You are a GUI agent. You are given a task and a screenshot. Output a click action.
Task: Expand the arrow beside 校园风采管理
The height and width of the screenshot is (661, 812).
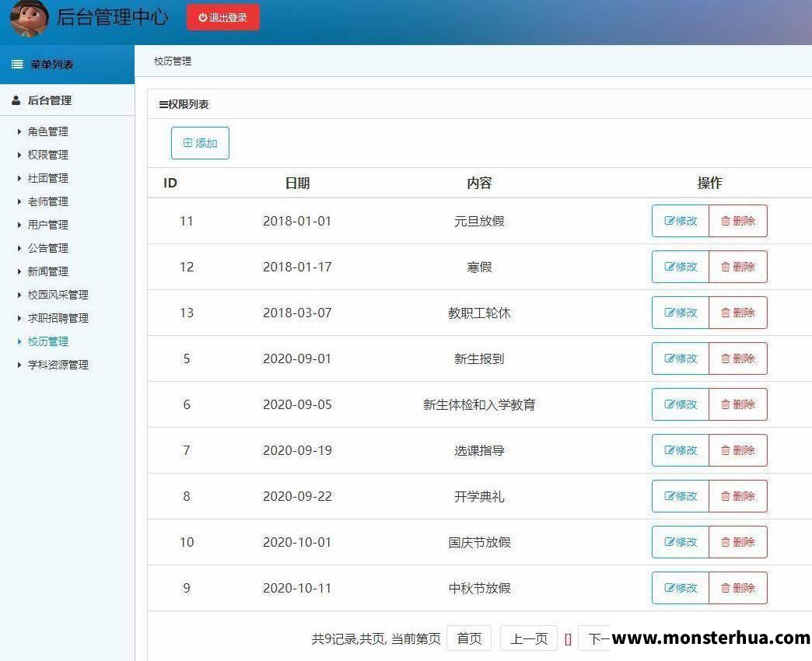(x=19, y=295)
